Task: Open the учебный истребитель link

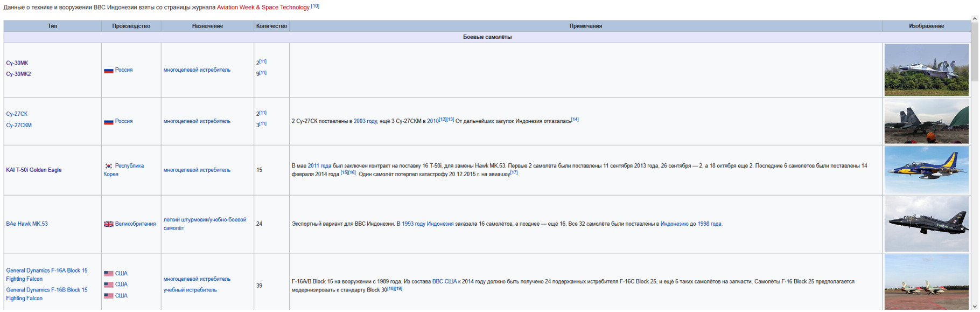Action: pos(190,290)
